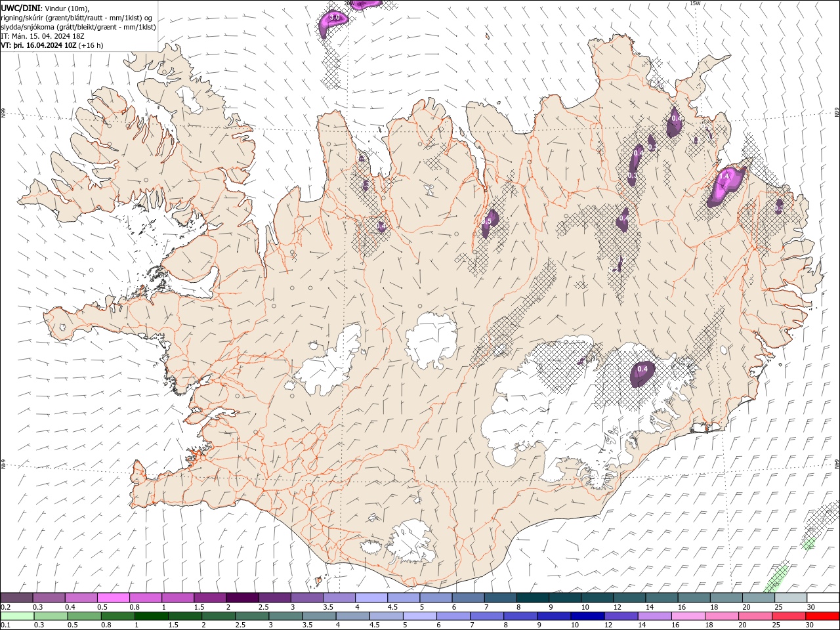Click the lower-row grey-green swatch between 3 and 3.5
This screenshot has height=630, width=840.
285,616
